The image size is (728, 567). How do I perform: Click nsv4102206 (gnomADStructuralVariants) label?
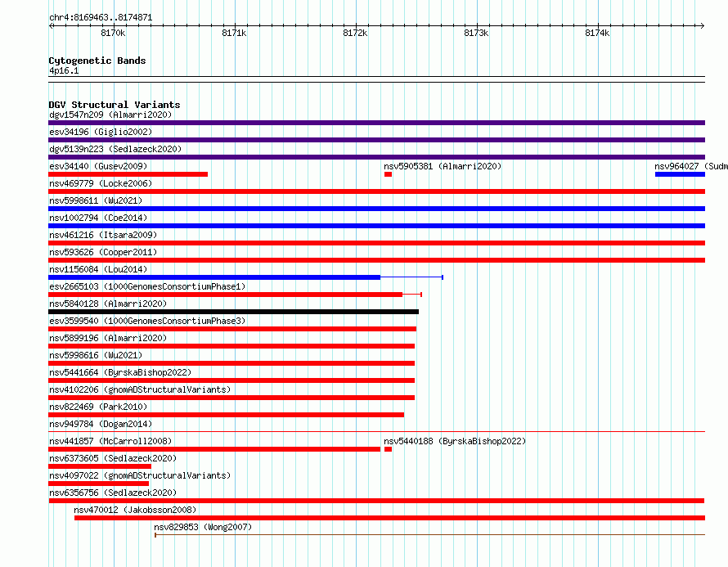tap(140, 389)
